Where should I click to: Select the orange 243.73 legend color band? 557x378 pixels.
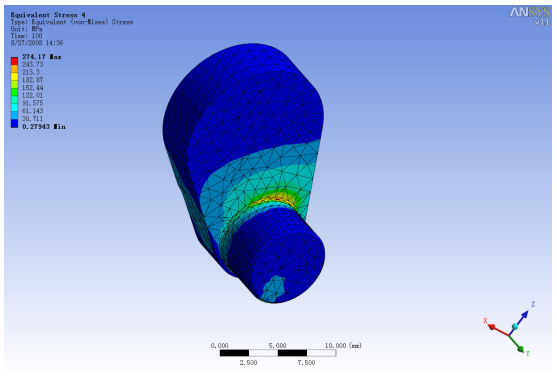(x=14, y=69)
